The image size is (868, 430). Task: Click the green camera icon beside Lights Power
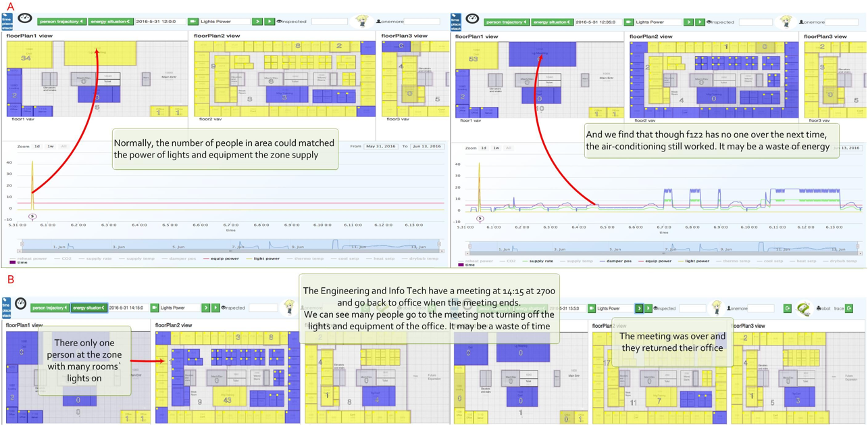click(193, 22)
